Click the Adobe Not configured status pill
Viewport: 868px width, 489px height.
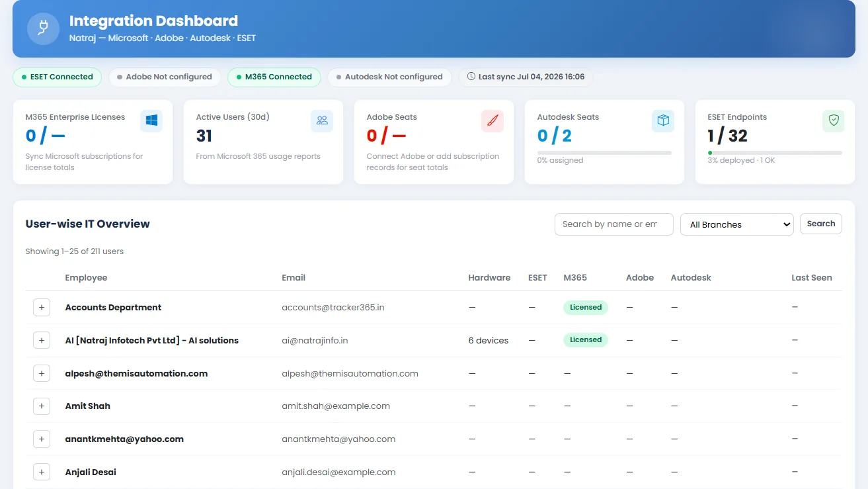[x=165, y=77]
